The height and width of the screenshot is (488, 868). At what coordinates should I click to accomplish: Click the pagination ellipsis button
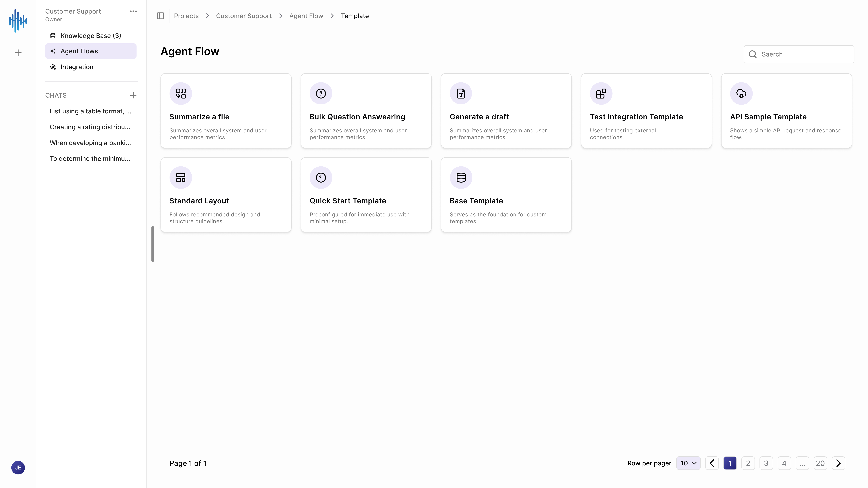click(802, 463)
